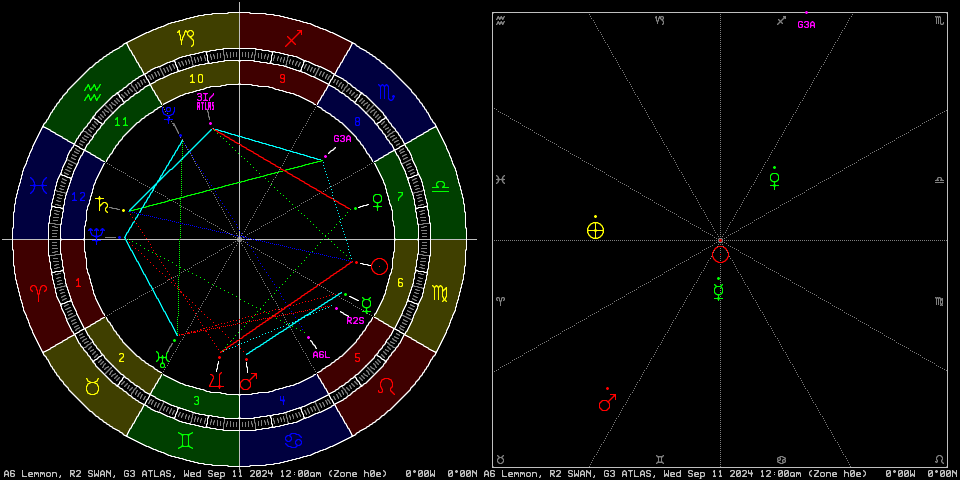Select the Saturn symbol in the wheel chart
Screen dimensions: 960x480
coord(102,206)
